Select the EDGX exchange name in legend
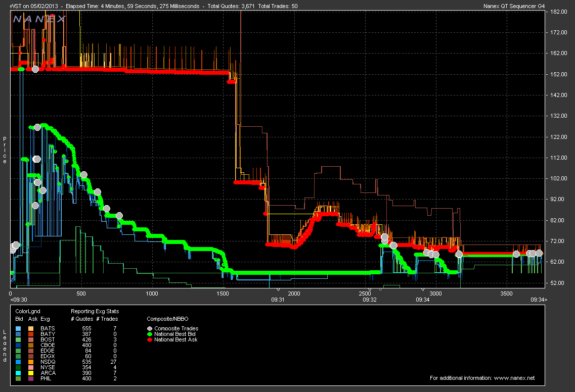 click(x=48, y=356)
